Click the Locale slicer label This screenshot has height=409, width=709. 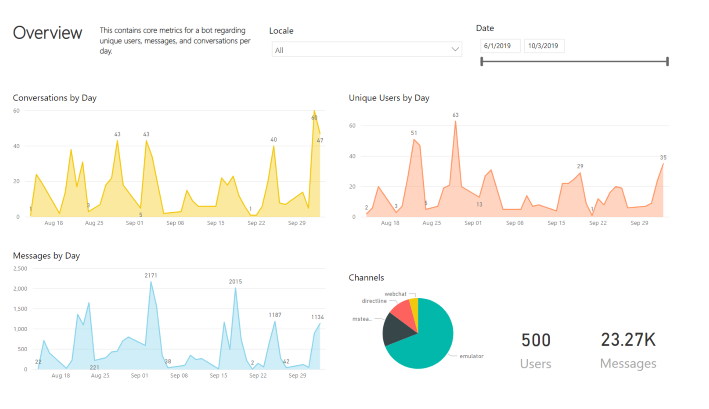(x=281, y=31)
